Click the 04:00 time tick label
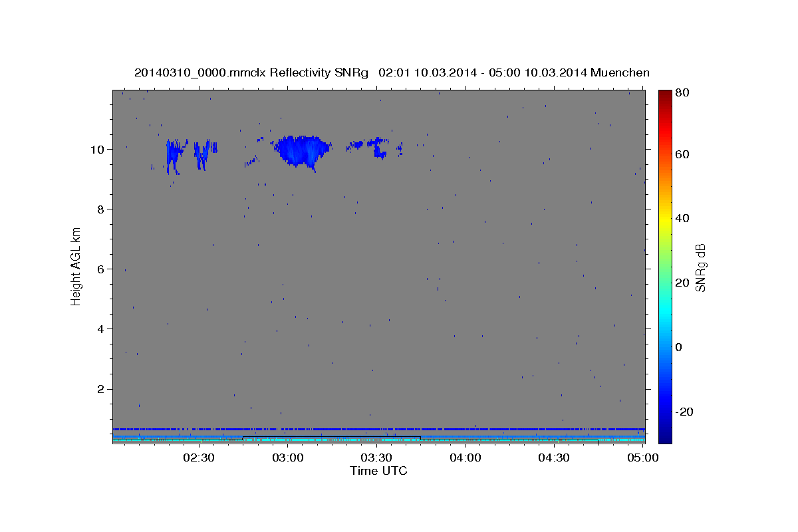798x532 pixels. pos(465,458)
